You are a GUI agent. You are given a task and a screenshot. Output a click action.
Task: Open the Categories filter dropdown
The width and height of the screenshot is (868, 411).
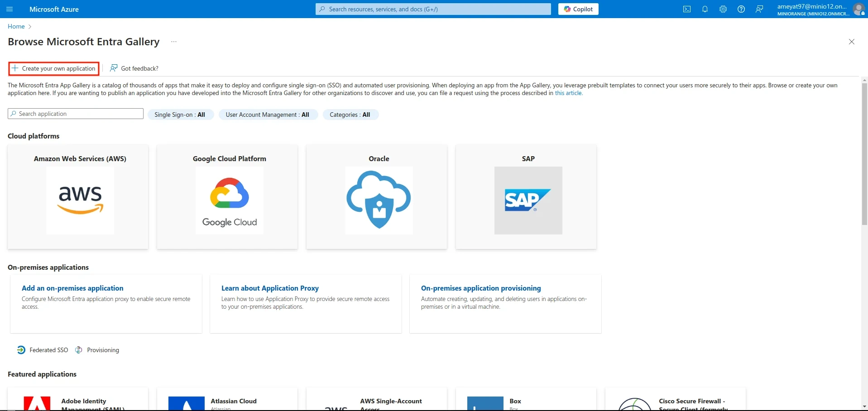(350, 115)
